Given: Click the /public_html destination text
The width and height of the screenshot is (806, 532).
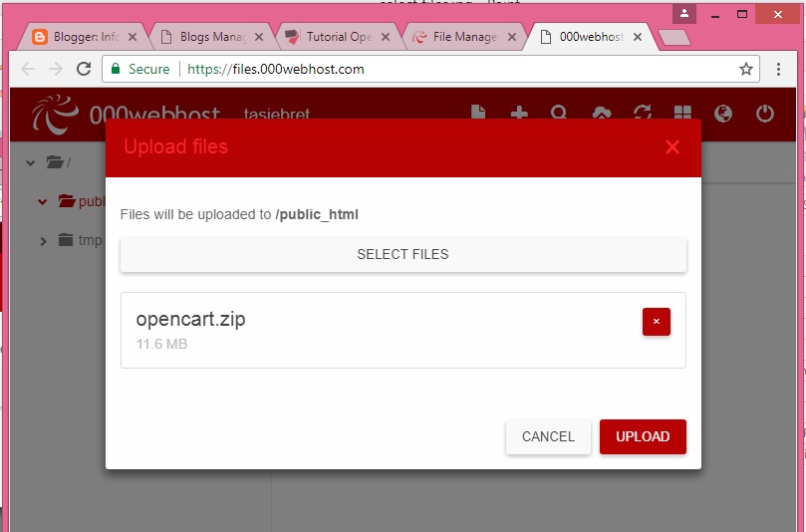Looking at the screenshot, I should point(317,214).
